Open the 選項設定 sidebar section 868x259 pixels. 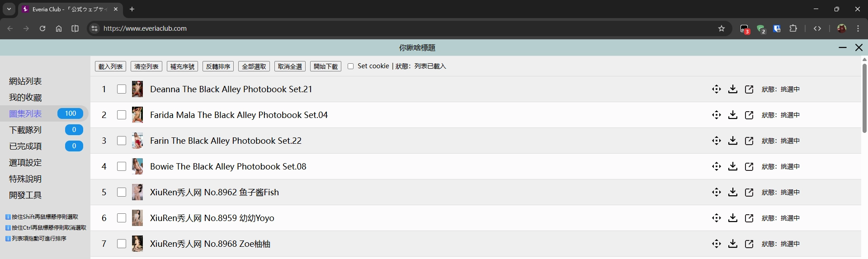[25, 163]
